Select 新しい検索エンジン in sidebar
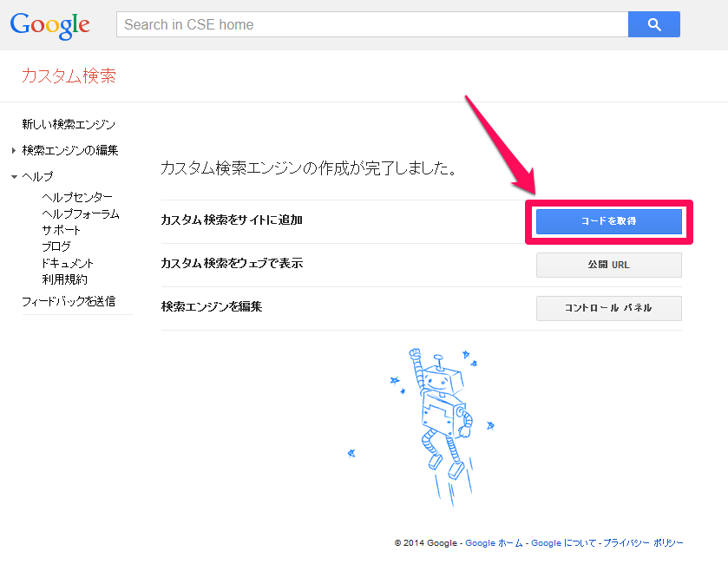This screenshot has width=728, height=571. click(69, 124)
